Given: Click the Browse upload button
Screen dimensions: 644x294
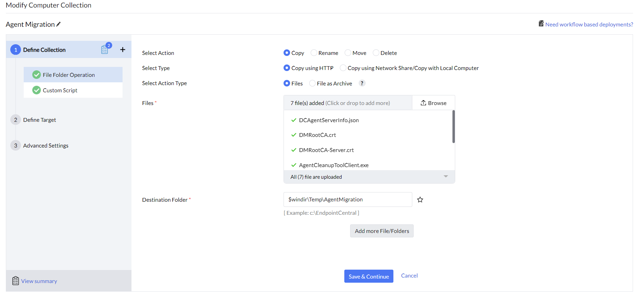Looking at the screenshot, I should click(434, 103).
